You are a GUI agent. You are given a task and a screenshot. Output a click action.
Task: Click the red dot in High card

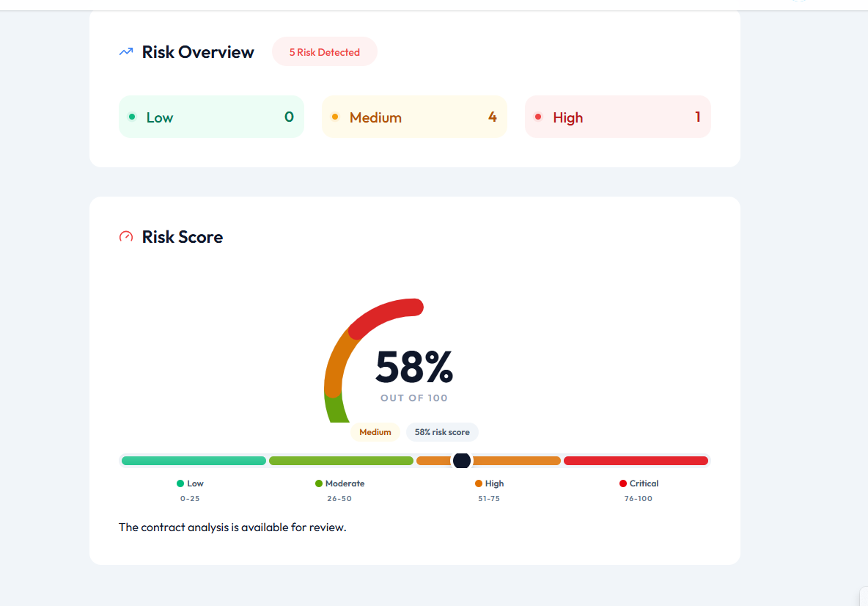(x=538, y=117)
